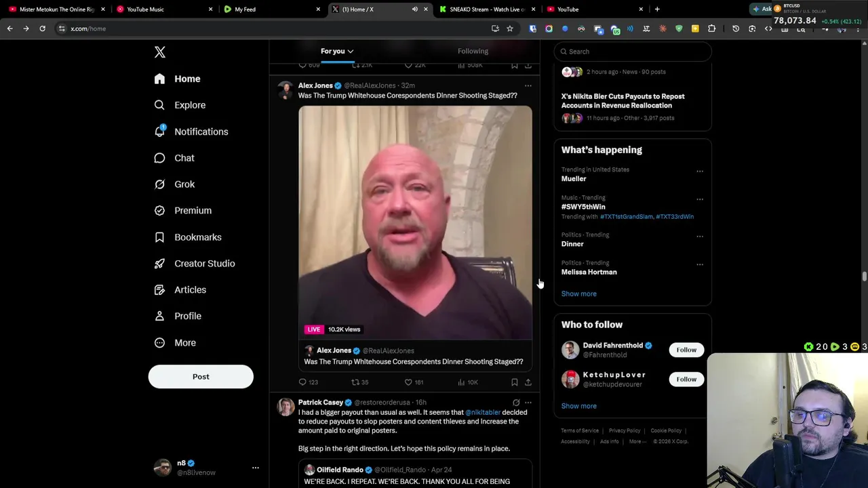Open the #TXT1stGrandSlam hashtag
Viewport: 868px width, 488px height.
(x=626, y=217)
